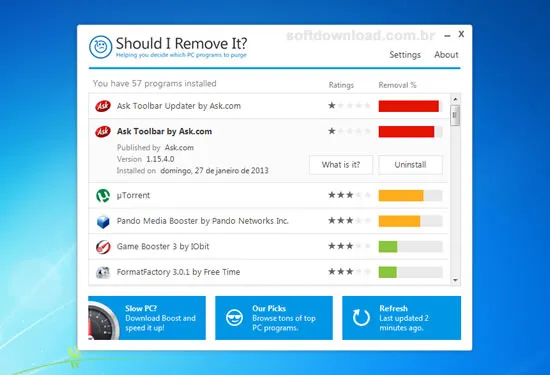Click the Should I Remove It logo icon
The image size is (550, 375).
click(x=100, y=47)
